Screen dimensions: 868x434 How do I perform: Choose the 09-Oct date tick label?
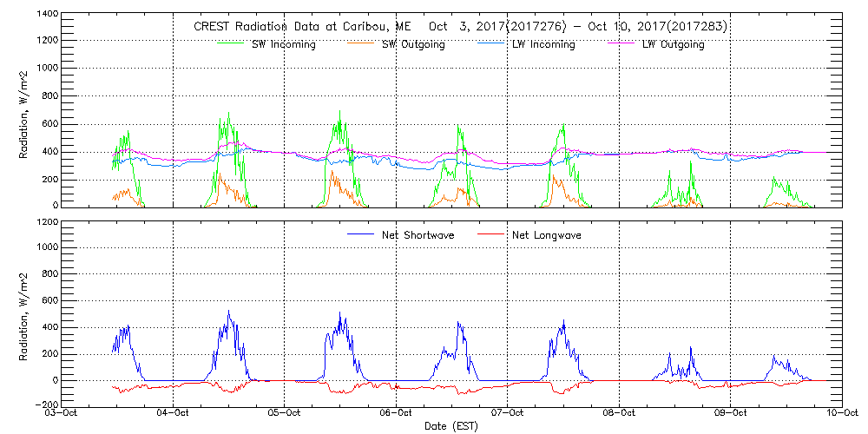[730, 414]
